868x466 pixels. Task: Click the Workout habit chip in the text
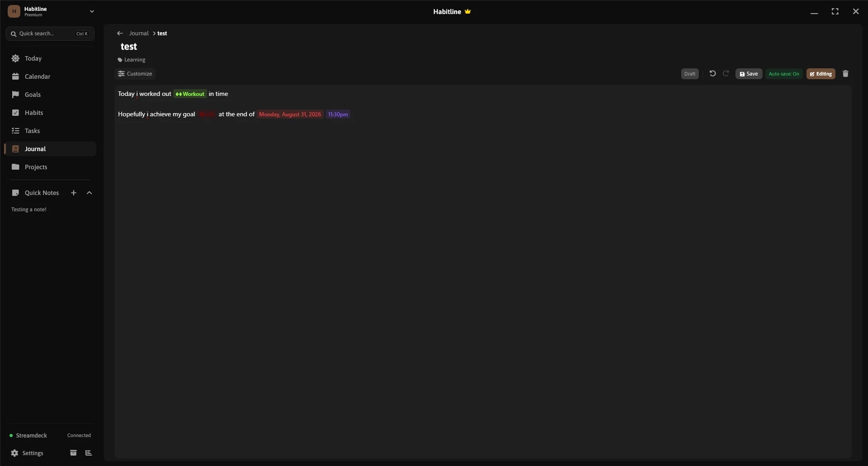click(x=190, y=94)
